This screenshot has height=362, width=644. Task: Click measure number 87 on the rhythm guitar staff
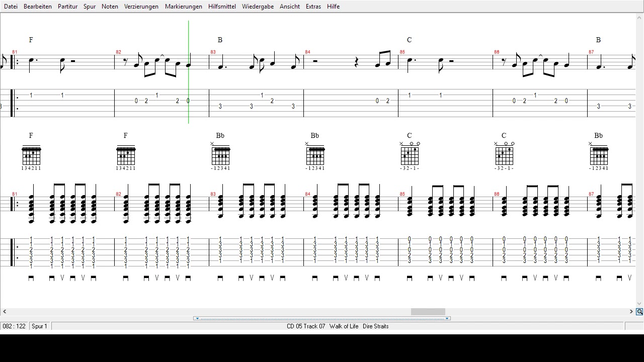coord(591,194)
